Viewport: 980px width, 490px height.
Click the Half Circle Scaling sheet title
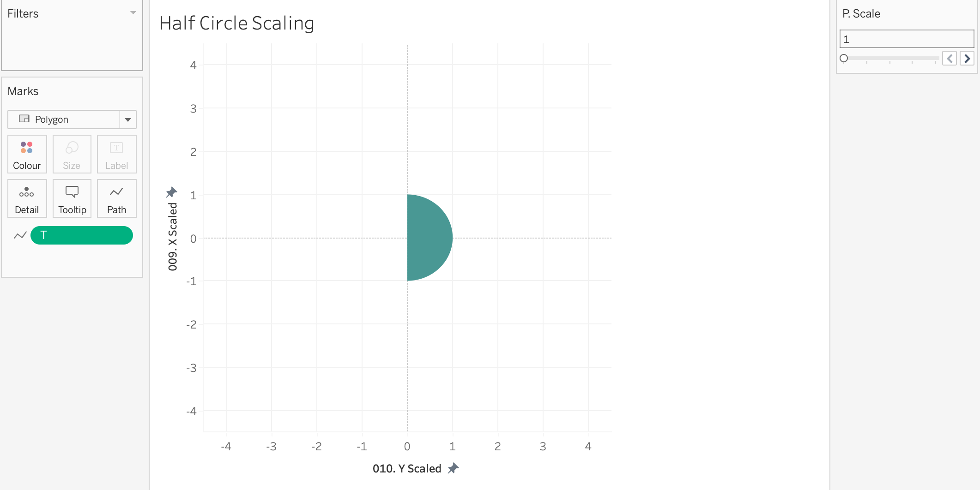pyautogui.click(x=236, y=23)
